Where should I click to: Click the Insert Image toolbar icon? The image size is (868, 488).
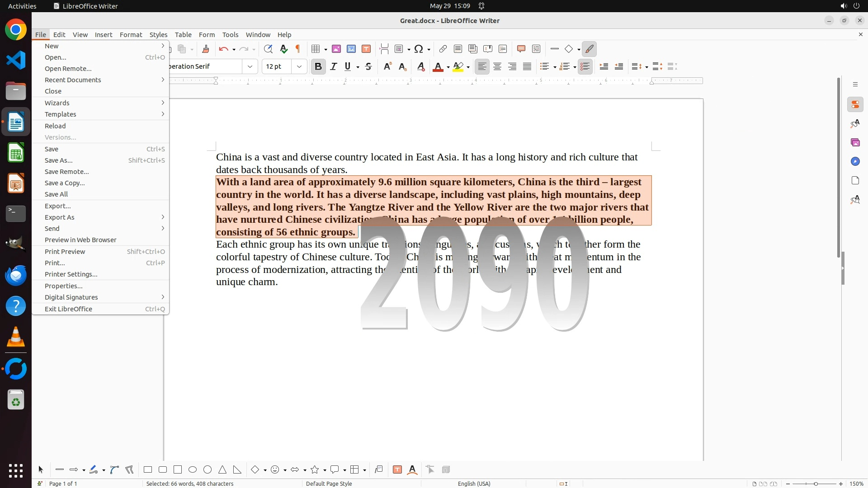click(336, 49)
